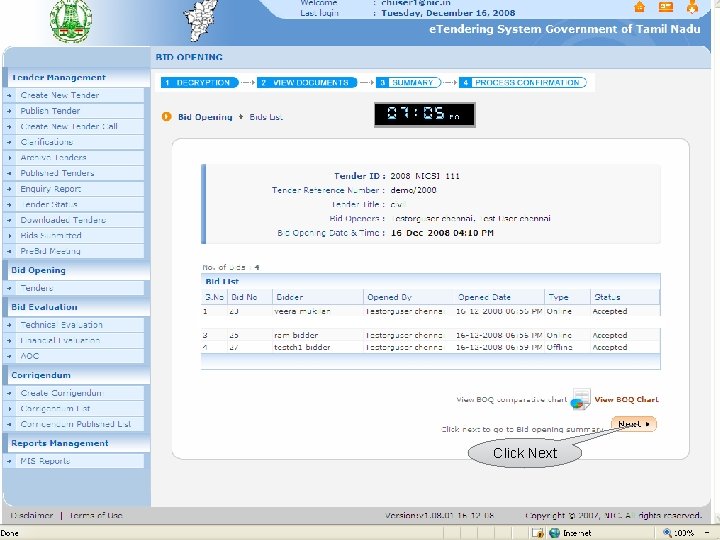Click the Internet zone globe icon in status bar
The height and width of the screenshot is (540, 720).
click(555, 533)
